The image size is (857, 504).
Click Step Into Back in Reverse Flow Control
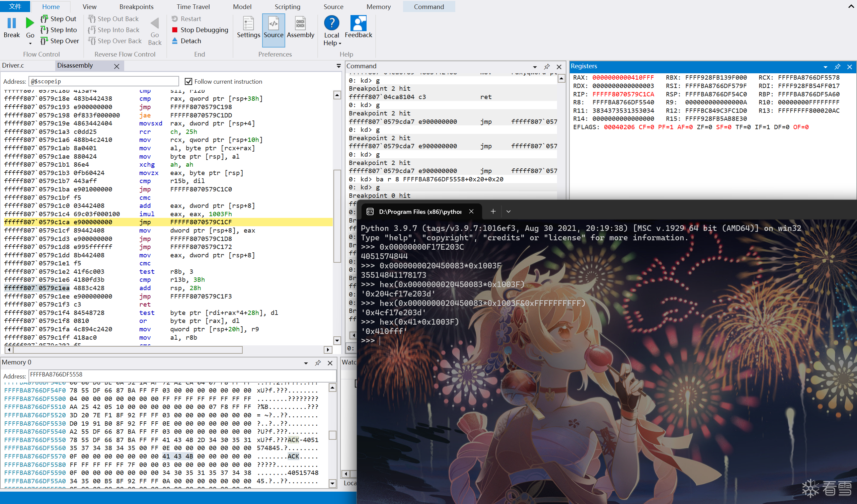(113, 30)
